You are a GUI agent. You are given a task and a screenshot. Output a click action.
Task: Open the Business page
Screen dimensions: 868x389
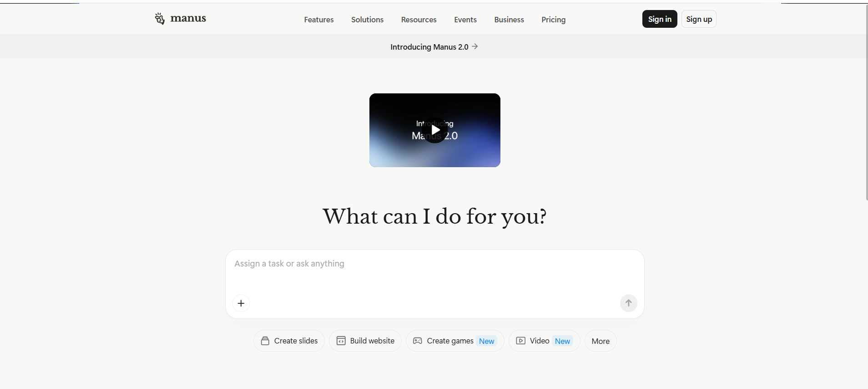pos(509,20)
